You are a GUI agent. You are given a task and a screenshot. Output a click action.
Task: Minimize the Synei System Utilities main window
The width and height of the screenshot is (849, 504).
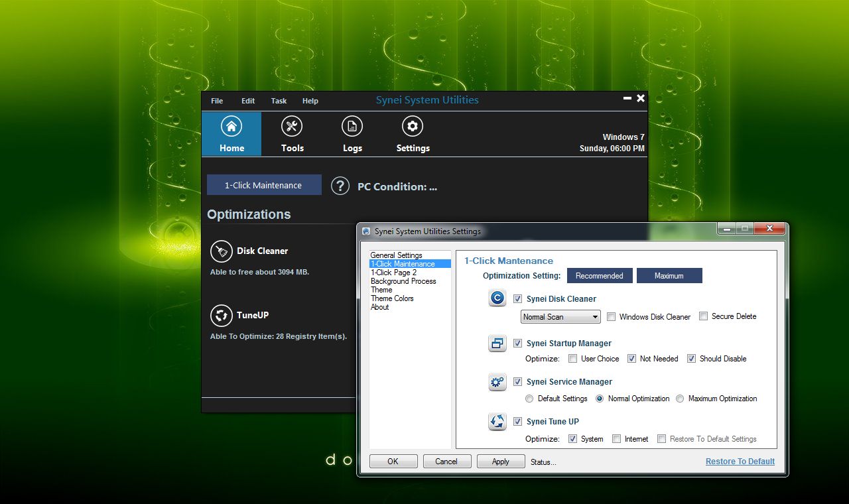click(x=627, y=98)
